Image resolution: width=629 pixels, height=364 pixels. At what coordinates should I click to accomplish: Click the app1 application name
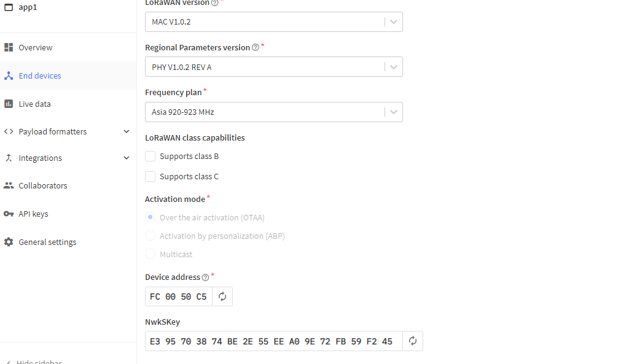tap(28, 7)
